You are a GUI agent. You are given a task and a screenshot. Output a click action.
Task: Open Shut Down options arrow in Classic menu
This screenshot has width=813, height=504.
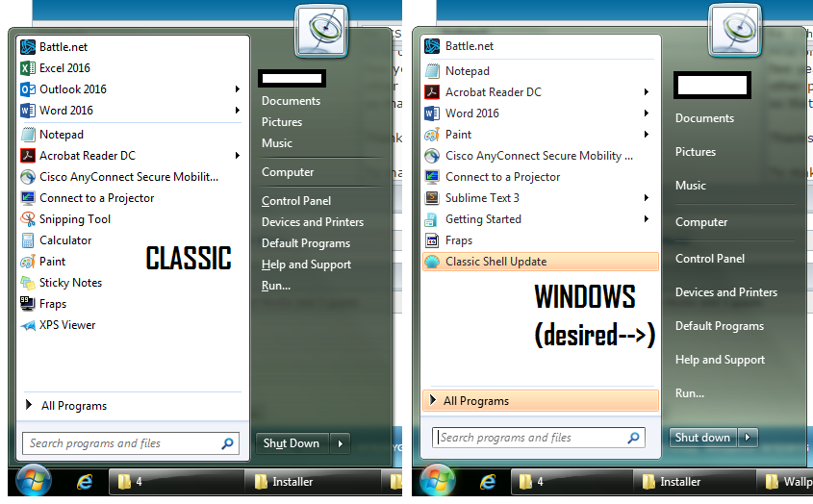coord(341,443)
